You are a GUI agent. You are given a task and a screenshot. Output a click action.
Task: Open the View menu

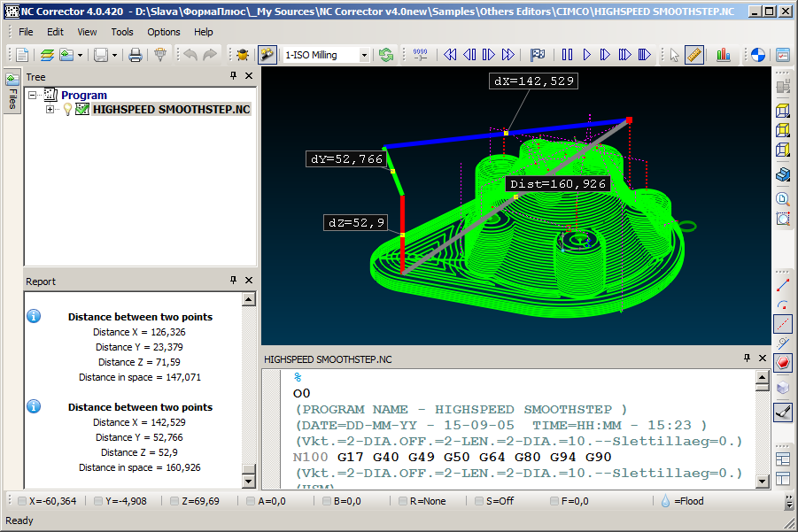click(x=87, y=32)
